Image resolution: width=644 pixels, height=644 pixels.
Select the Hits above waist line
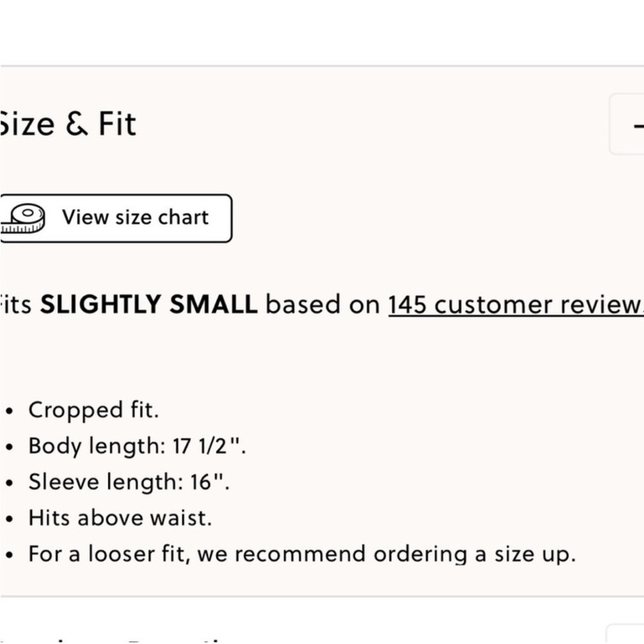120,518
